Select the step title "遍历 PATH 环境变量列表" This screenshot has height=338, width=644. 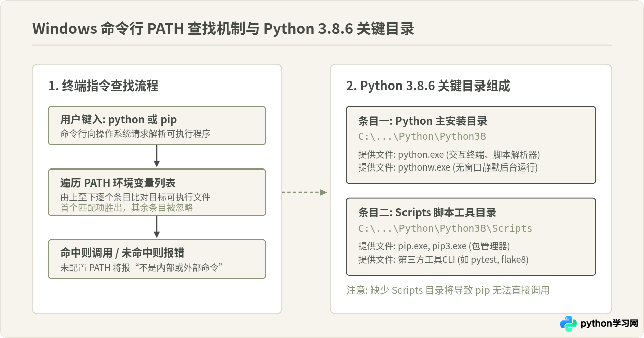pos(118,183)
